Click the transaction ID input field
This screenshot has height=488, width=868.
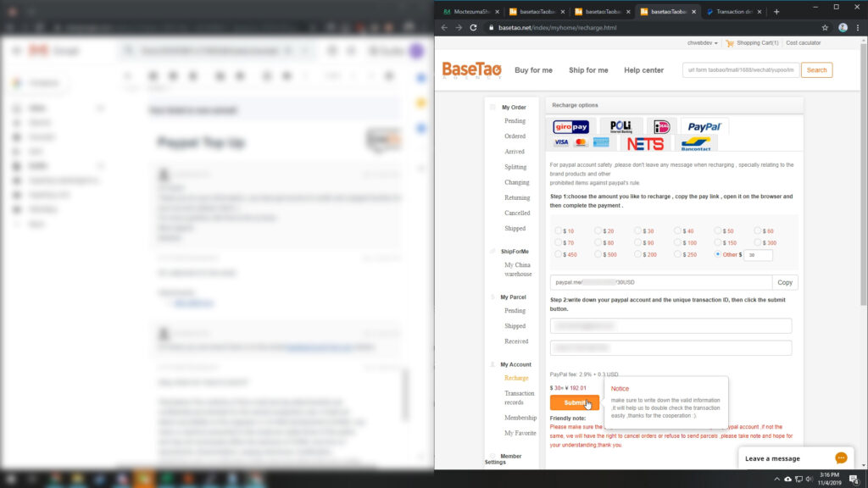671,348
